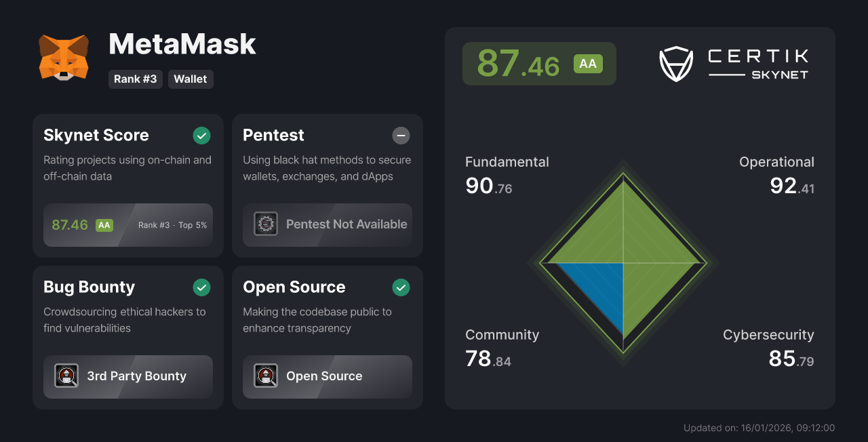Screen dimensions: 868x442
Task: Toggle the gray minus indicator on Pentest
Action: pyautogui.click(x=401, y=136)
